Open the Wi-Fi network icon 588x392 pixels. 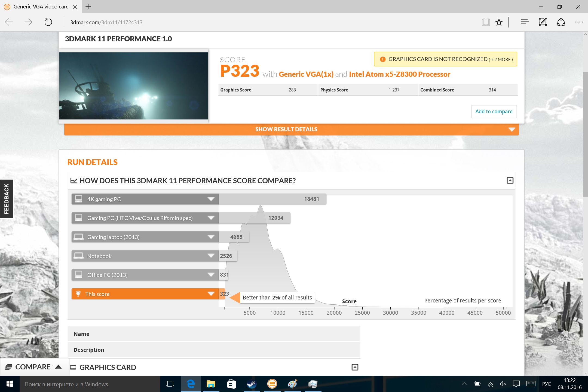click(490, 384)
